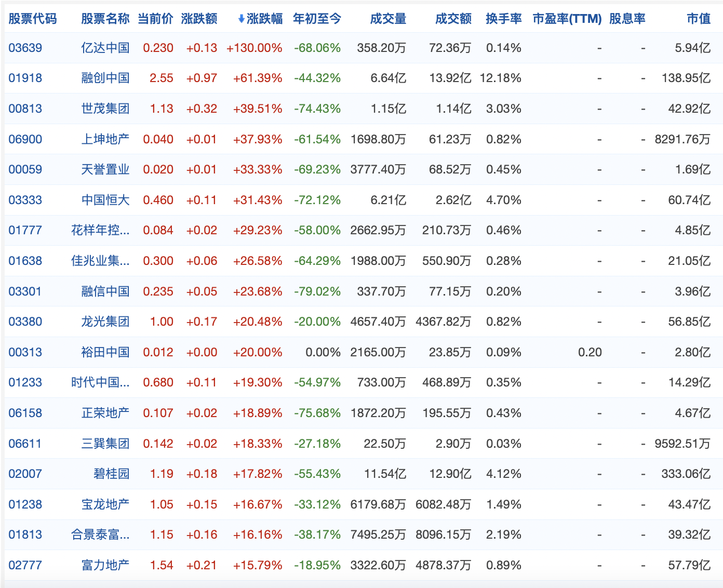Screen dimensions: 723x588
Task: Click the 花样年控... stock name
Action: click(x=100, y=230)
